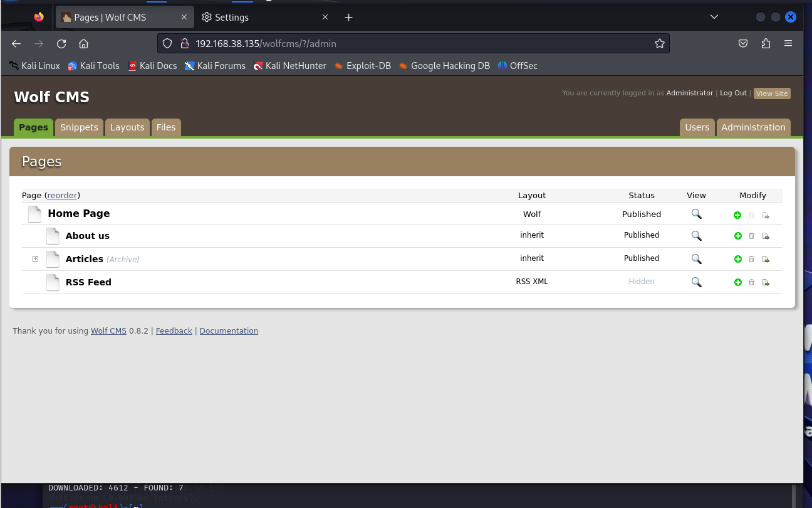Screen dimensions: 812x508
Task: Open the Wolf CMS footer link
Action: [x=108, y=331]
